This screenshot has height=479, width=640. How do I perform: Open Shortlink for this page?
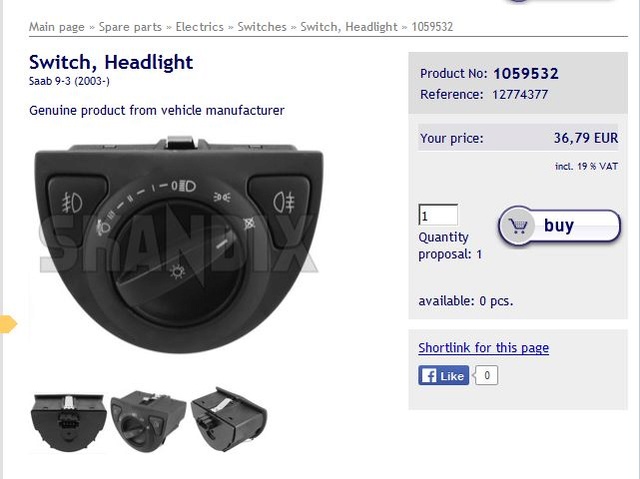tap(483, 348)
